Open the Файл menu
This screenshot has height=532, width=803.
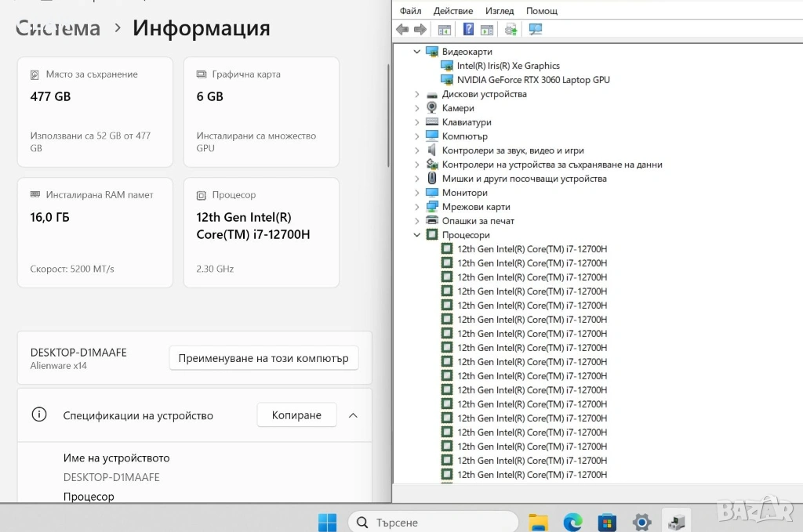[x=410, y=11]
